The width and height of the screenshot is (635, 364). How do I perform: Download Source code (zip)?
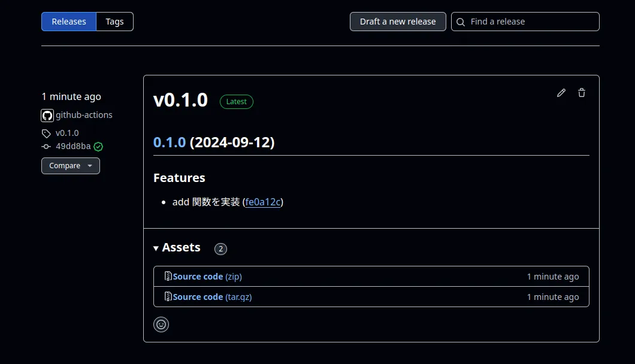point(207,277)
